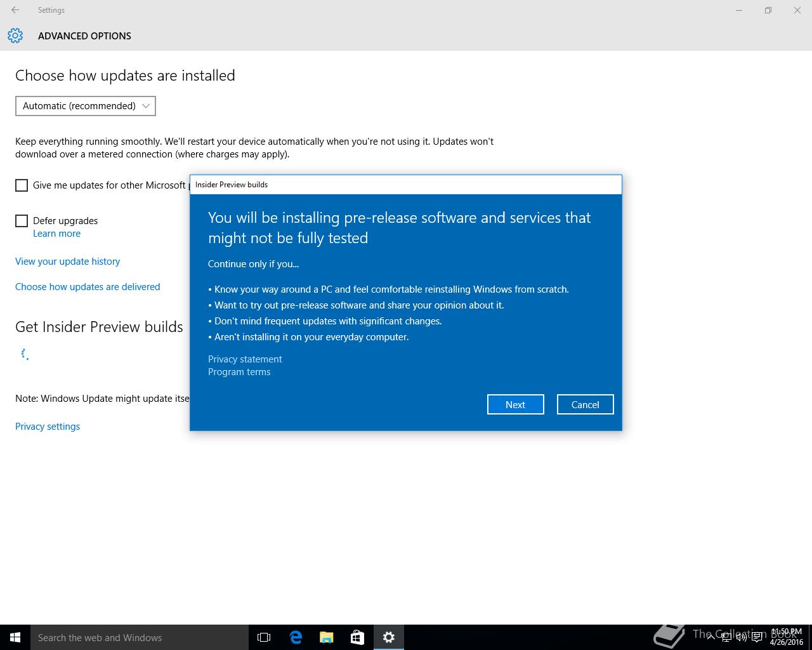Screen dimensions: 812x650
Task: Cancel the Insider Preview builds dialog
Action: point(585,404)
